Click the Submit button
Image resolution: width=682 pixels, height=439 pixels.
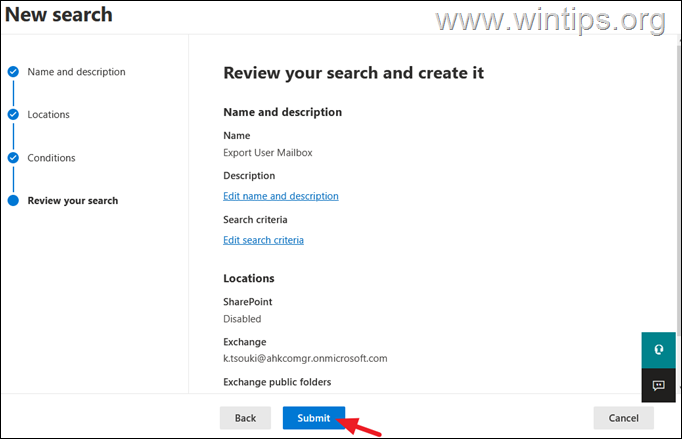coord(314,418)
